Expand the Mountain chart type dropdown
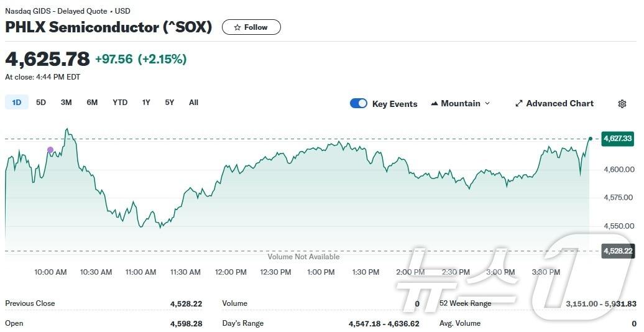Viewport: 644px width, 332px height. [x=487, y=104]
